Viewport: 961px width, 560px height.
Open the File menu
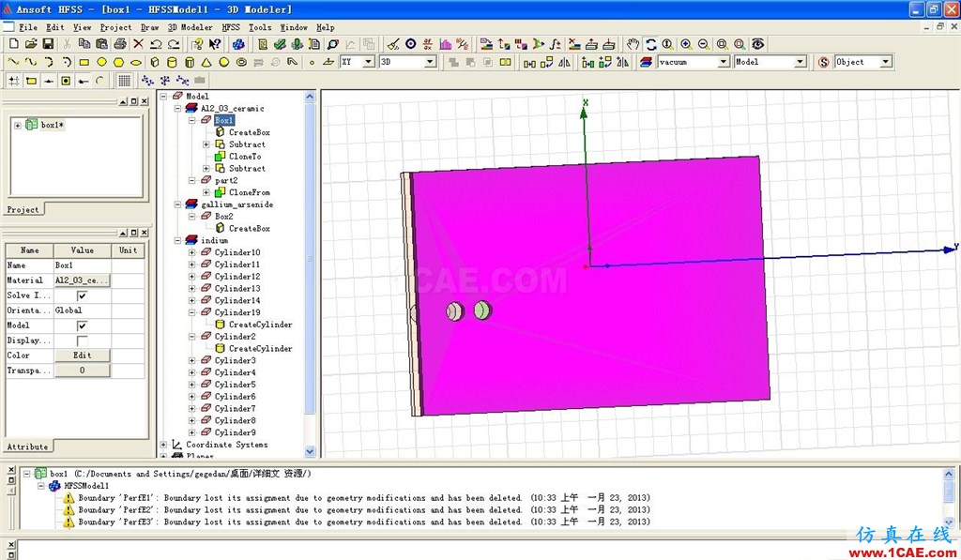coord(28,27)
